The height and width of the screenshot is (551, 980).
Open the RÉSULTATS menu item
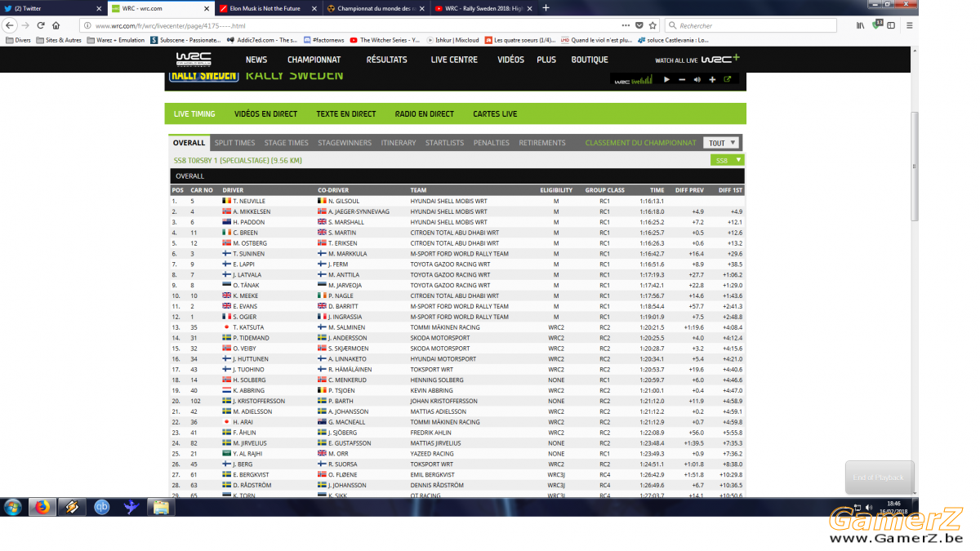pos(387,60)
